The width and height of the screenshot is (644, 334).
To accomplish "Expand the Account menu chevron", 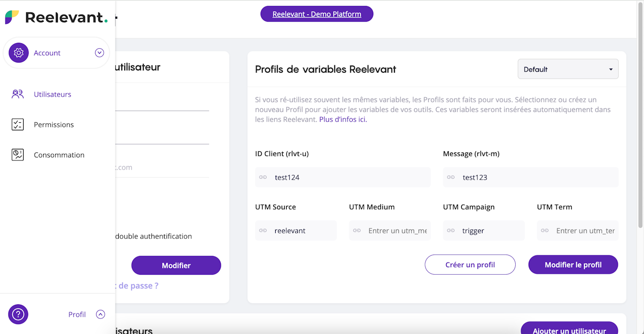I will click(x=99, y=53).
